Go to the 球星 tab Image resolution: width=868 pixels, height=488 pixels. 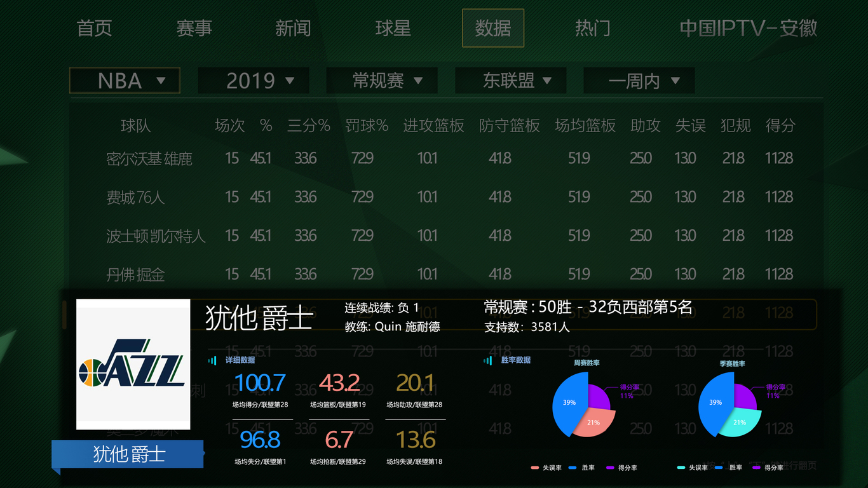(x=393, y=29)
